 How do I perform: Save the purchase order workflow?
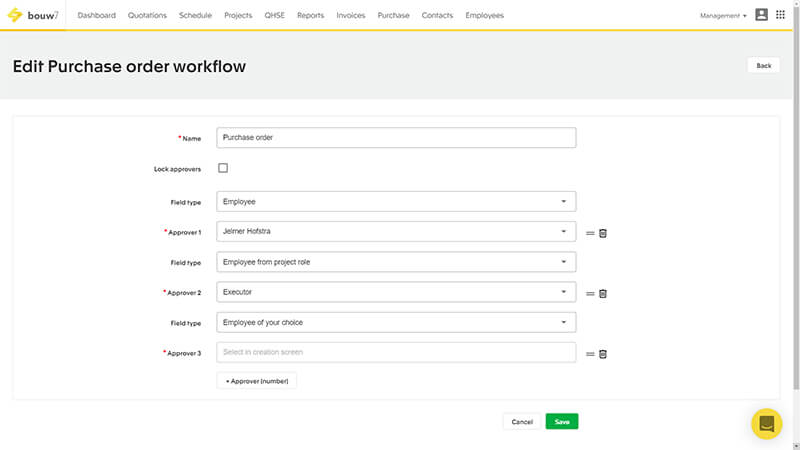(x=562, y=422)
